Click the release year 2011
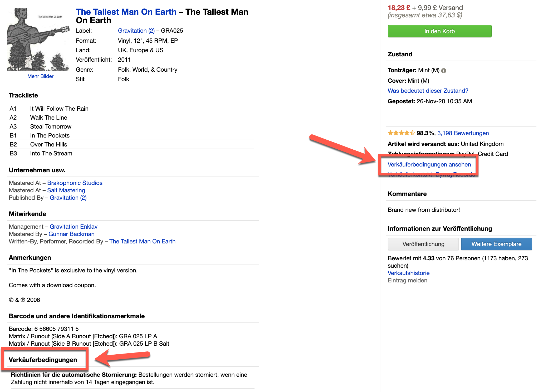 click(124, 60)
